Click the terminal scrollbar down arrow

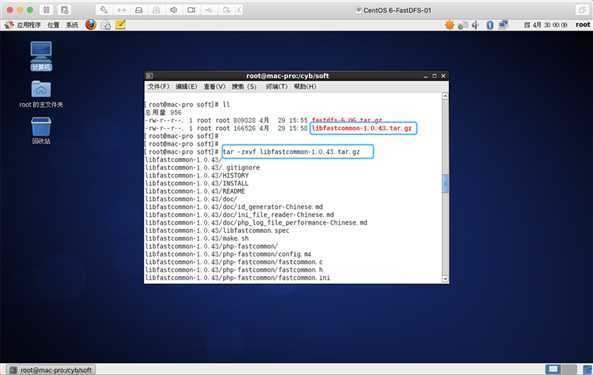tap(445, 279)
